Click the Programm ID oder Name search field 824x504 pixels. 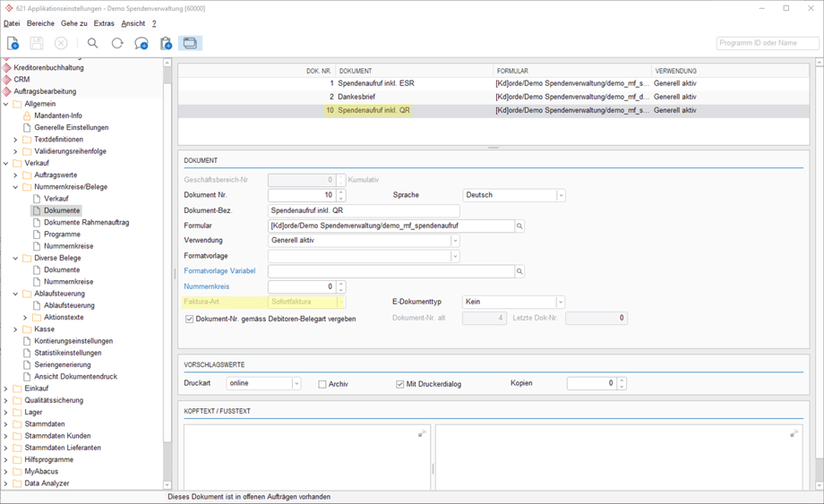coord(768,43)
